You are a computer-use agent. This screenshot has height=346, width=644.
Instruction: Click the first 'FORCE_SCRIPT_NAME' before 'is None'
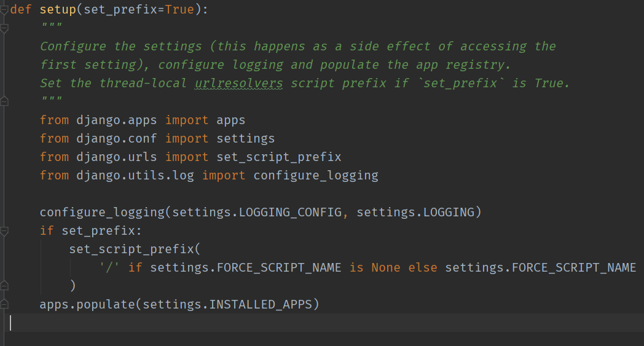pyautogui.click(x=279, y=268)
